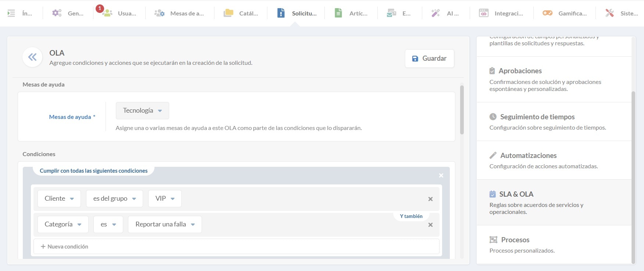Open the Integraci... tab
The width and height of the screenshot is (644, 271).
coord(501,13)
